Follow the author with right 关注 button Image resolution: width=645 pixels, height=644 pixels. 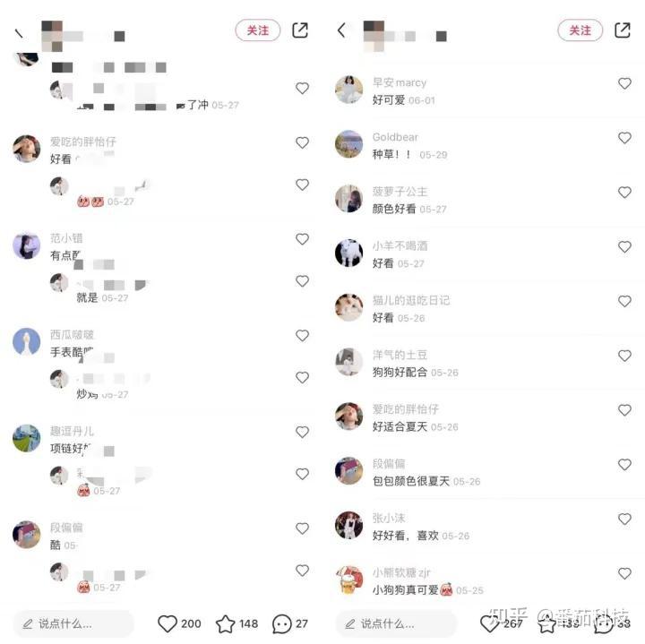coord(580,30)
